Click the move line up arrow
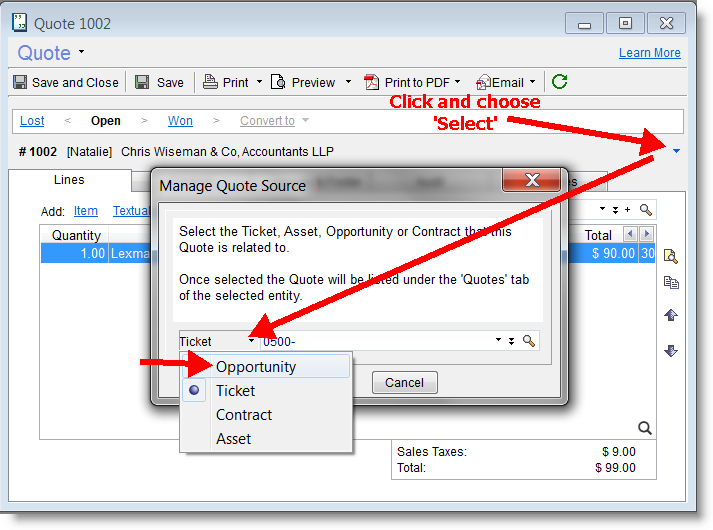 671,315
